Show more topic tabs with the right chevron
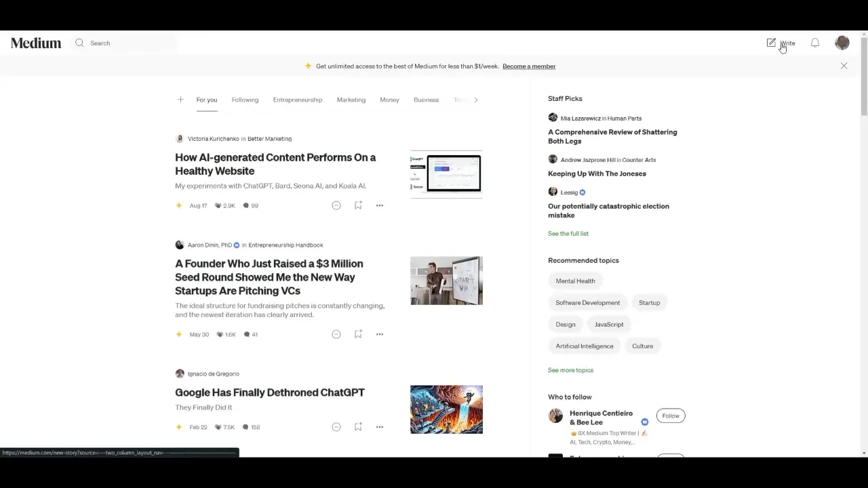868x488 pixels. click(x=475, y=100)
